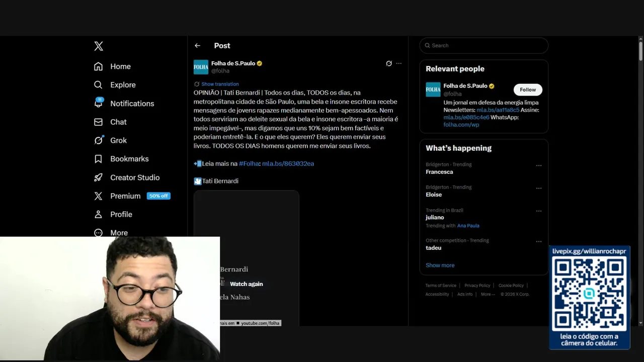Image resolution: width=644 pixels, height=362 pixels.
Task: Select Profile in the navigation menu
Action: [121, 214]
